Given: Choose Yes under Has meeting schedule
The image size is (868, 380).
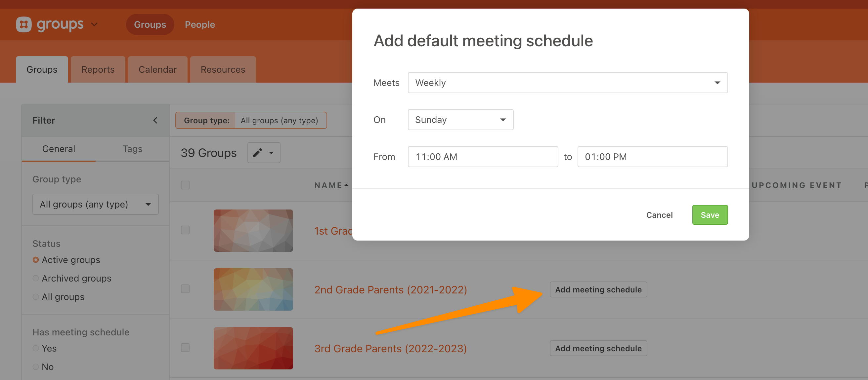Looking at the screenshot, I should (36, 348).
